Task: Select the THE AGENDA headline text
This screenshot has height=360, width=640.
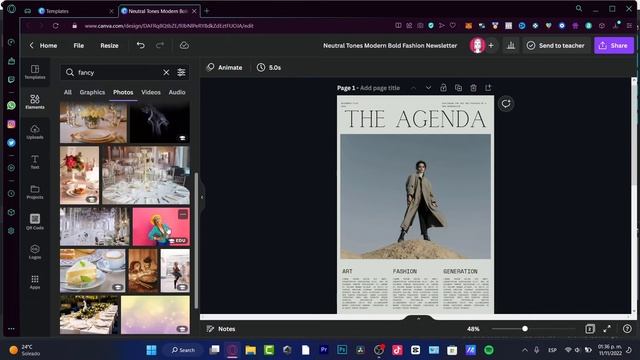Action: click(x=415, y=119)
